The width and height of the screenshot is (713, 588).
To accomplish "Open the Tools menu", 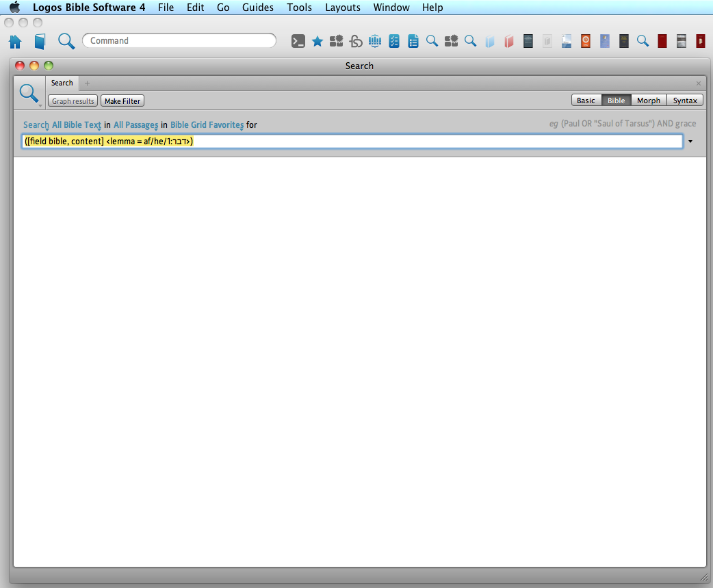I will point(299,8).
